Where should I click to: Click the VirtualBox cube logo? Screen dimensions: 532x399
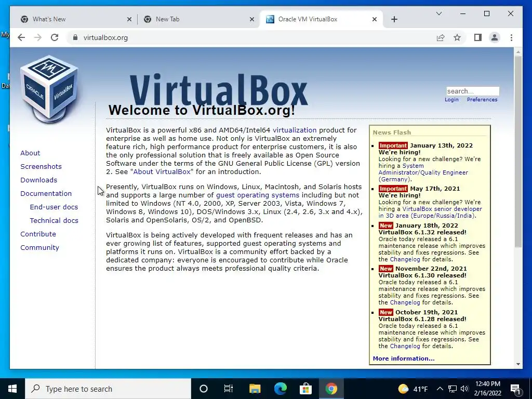pos(49,89)
